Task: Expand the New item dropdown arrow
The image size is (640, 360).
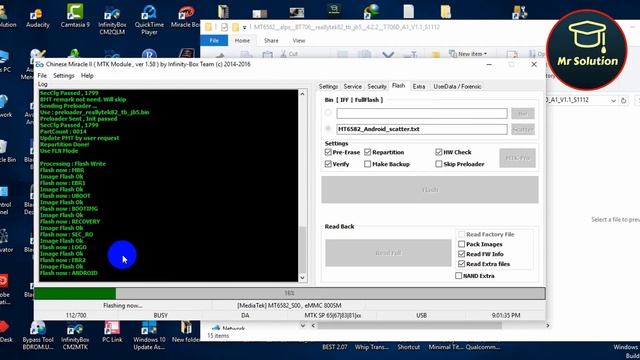Action: click(485, 53)
